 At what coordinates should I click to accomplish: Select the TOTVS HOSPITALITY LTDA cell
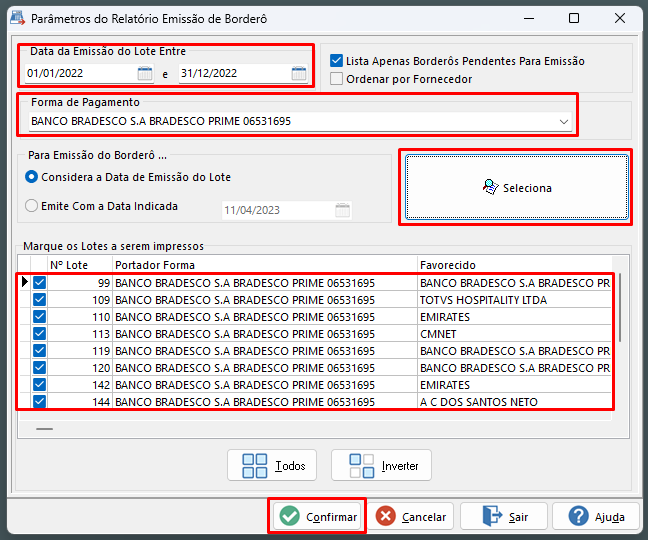coord(515,300)
